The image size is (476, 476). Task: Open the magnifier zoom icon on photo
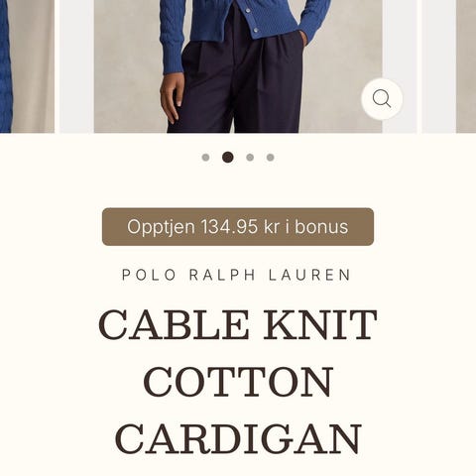coord(382,98)
